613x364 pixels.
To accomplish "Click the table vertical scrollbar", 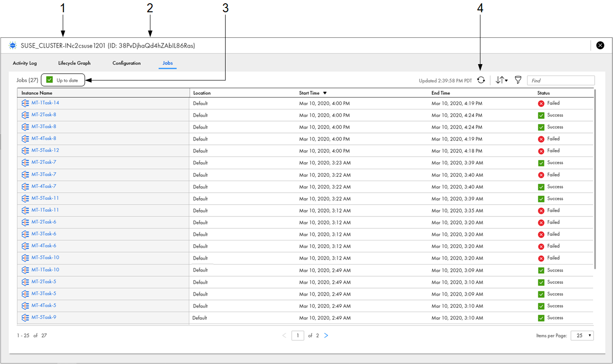I will (595, 179).
